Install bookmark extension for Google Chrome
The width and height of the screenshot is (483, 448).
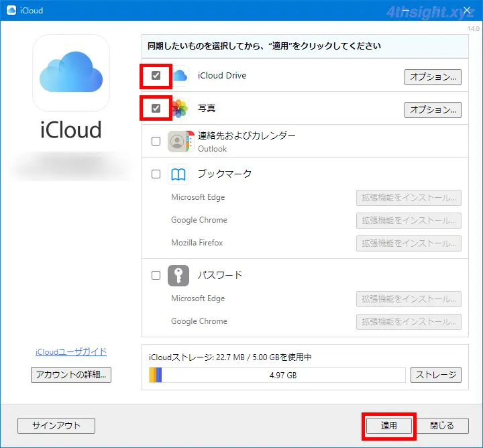[409, 221]
